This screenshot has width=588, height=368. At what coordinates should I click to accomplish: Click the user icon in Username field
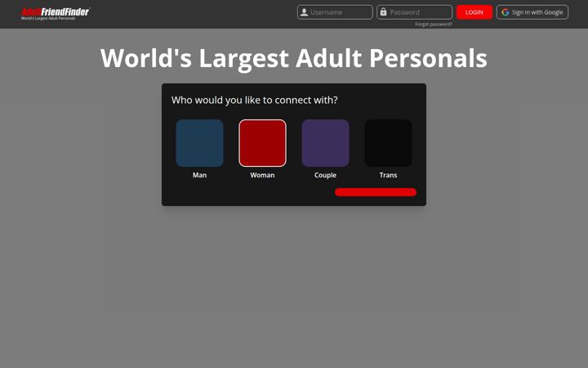pyautogui.click(x=304, y=12)
